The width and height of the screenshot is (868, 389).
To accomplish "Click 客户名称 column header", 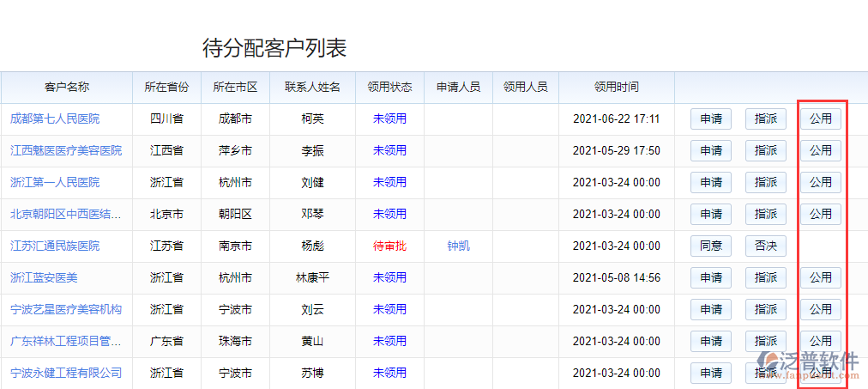I will coord(66,87).
